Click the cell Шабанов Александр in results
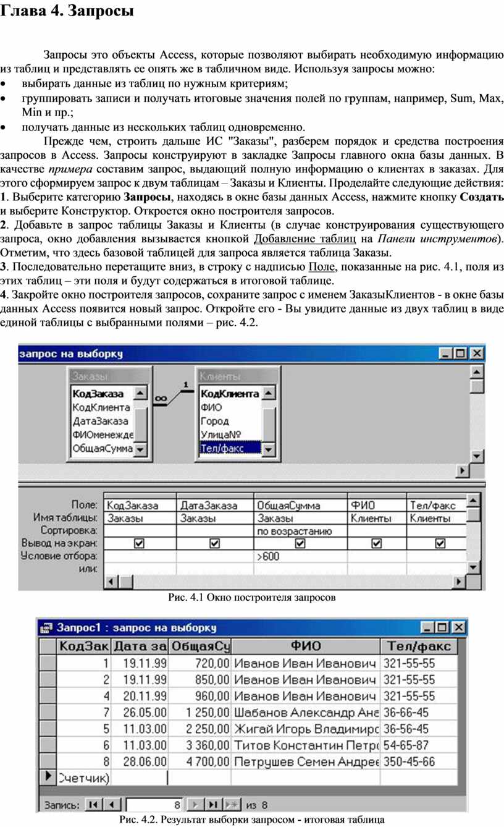Image resolution: width=504 pixels, height=827 pixels. tap(306, 711)
